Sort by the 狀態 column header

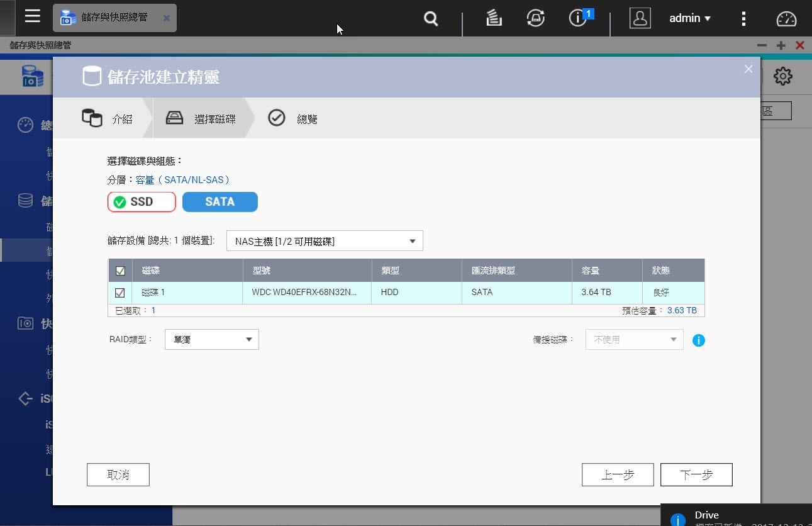point(673,271)
